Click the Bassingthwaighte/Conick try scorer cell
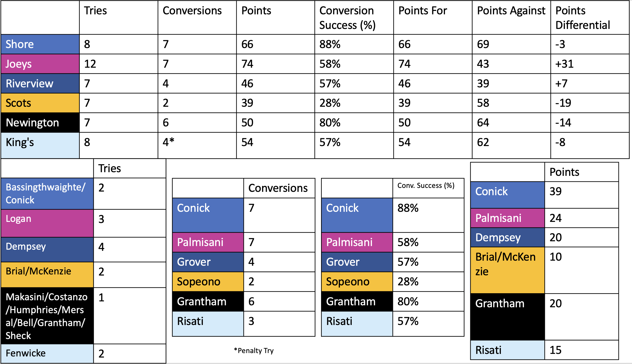This screenshot has width=632, height=364. (47, 194)
